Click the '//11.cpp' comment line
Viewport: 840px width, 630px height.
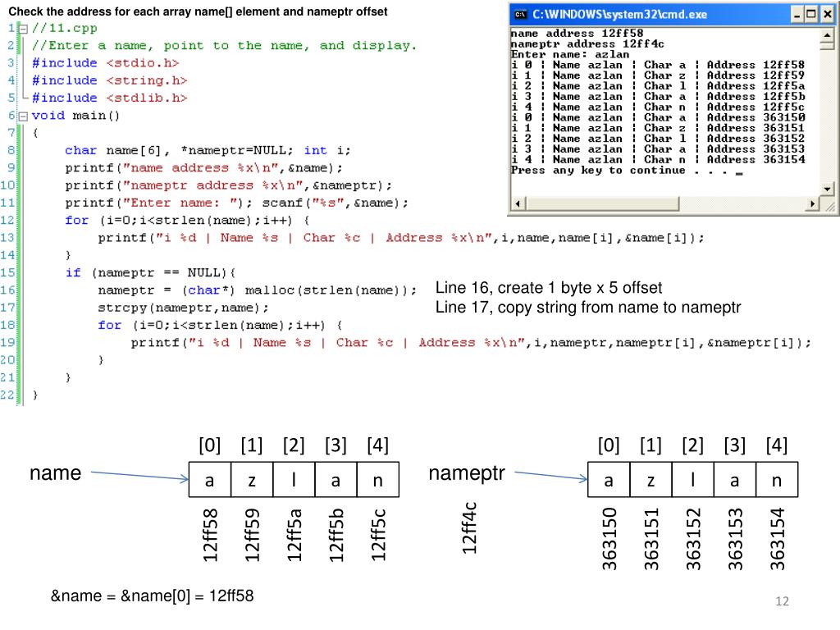click(64, 29)
